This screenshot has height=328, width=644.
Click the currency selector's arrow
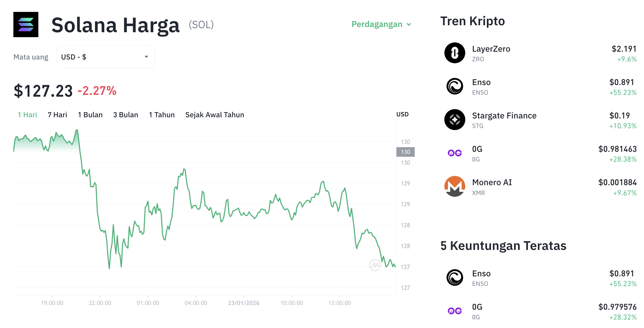[146, 57]
